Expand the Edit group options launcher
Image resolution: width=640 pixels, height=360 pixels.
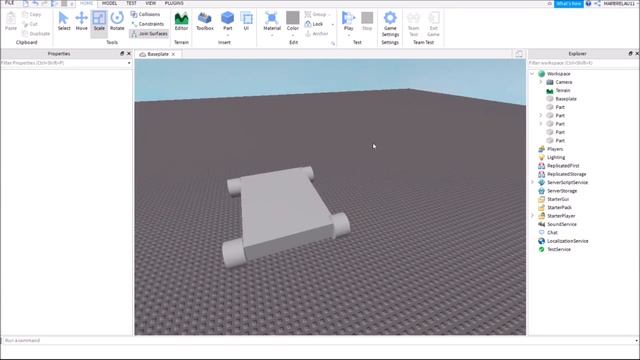(333, 43)
